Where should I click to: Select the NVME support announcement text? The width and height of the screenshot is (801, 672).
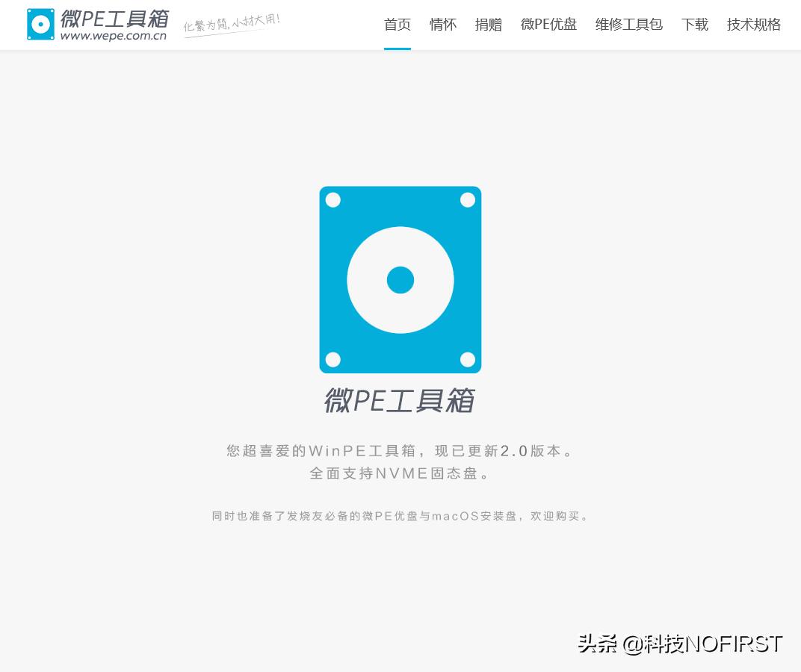tap(401, 473)
